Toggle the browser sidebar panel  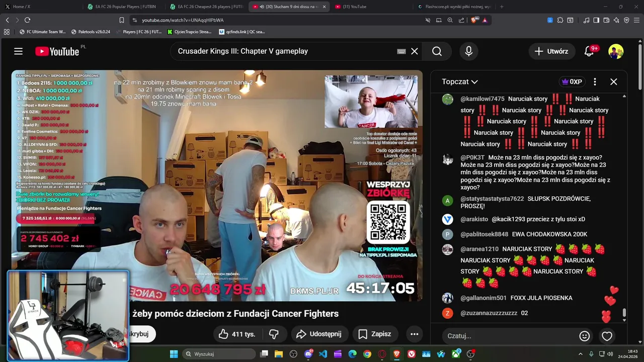[x=596, y=20]
